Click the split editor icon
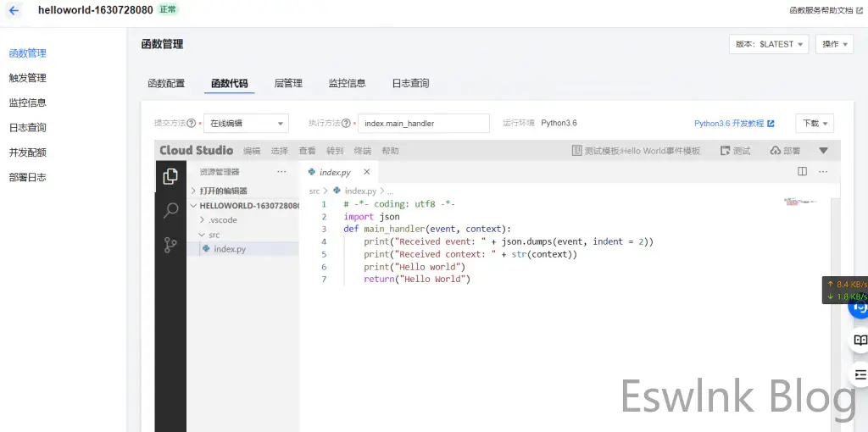The image size is (868, 432). pos(802,171)
